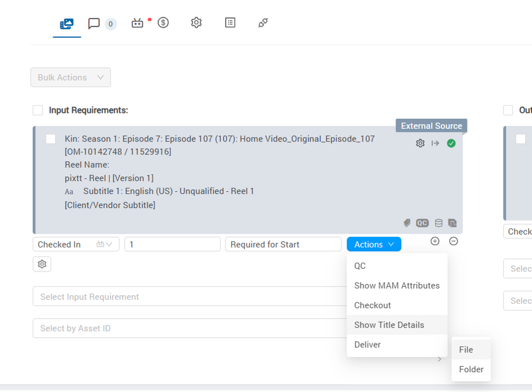Click the External Source tag
The height and width of the screenshot is (392, 532).
431,126
